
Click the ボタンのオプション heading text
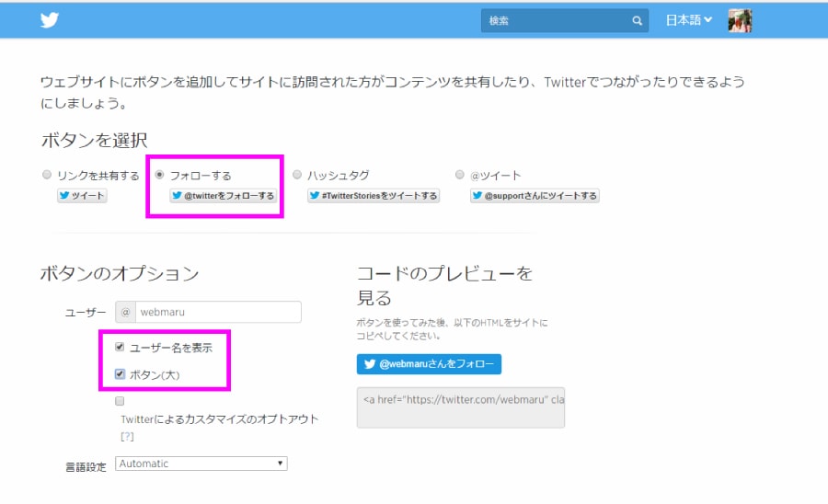120,273
